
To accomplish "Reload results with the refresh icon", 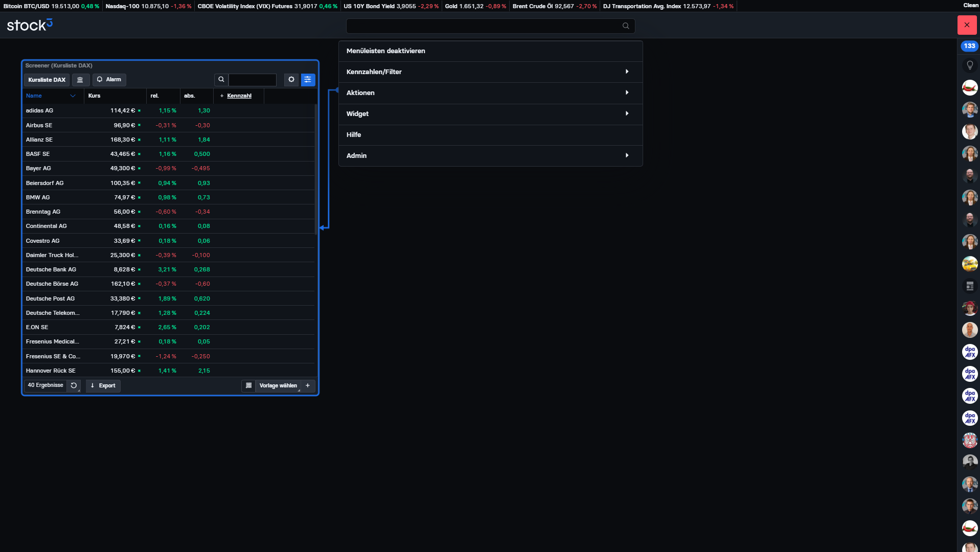I will [74, 386].
